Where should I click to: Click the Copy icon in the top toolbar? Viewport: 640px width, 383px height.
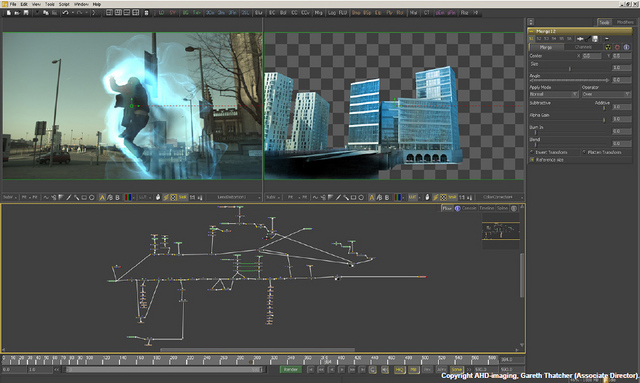pos(45,13)
